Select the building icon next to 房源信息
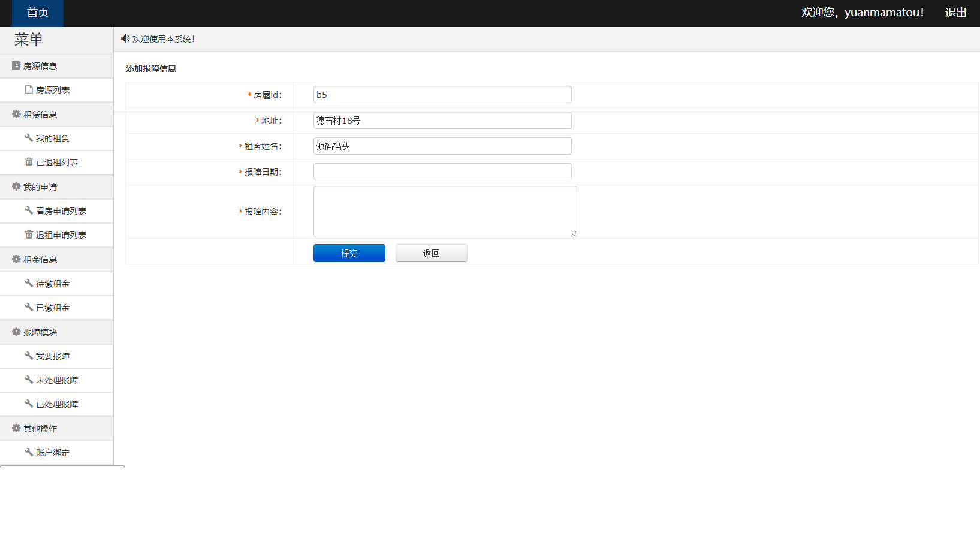This screenshot has width=980, height=542. (16, 65)
